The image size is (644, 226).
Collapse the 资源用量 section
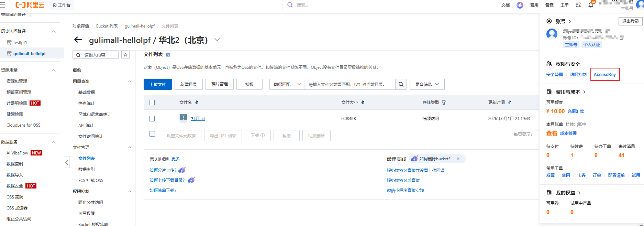54,70
